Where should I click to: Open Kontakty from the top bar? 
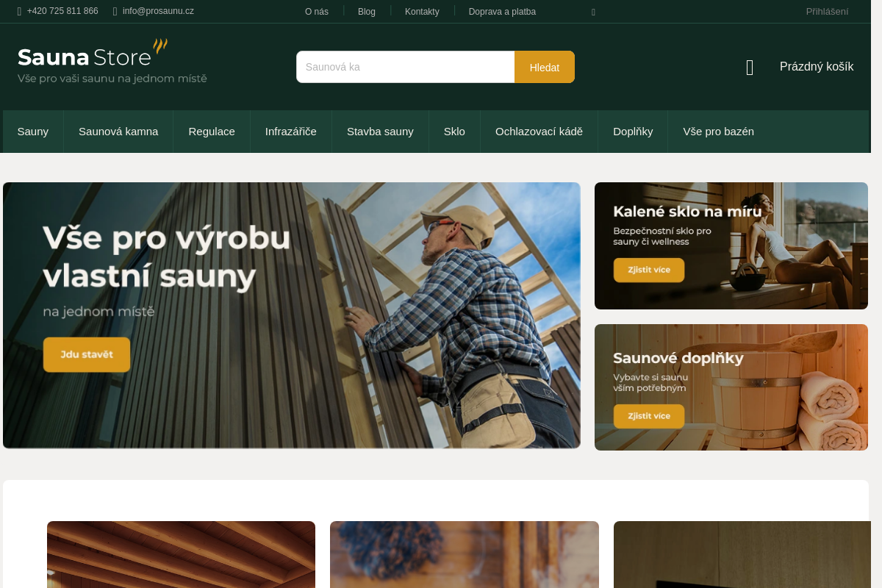(422, 11)
